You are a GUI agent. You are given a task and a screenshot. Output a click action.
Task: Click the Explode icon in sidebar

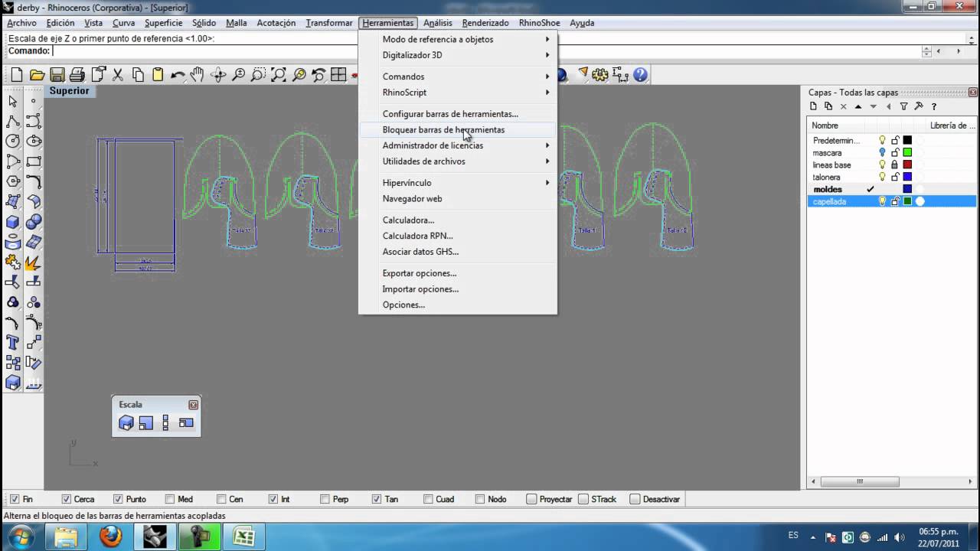click(34, 262)
